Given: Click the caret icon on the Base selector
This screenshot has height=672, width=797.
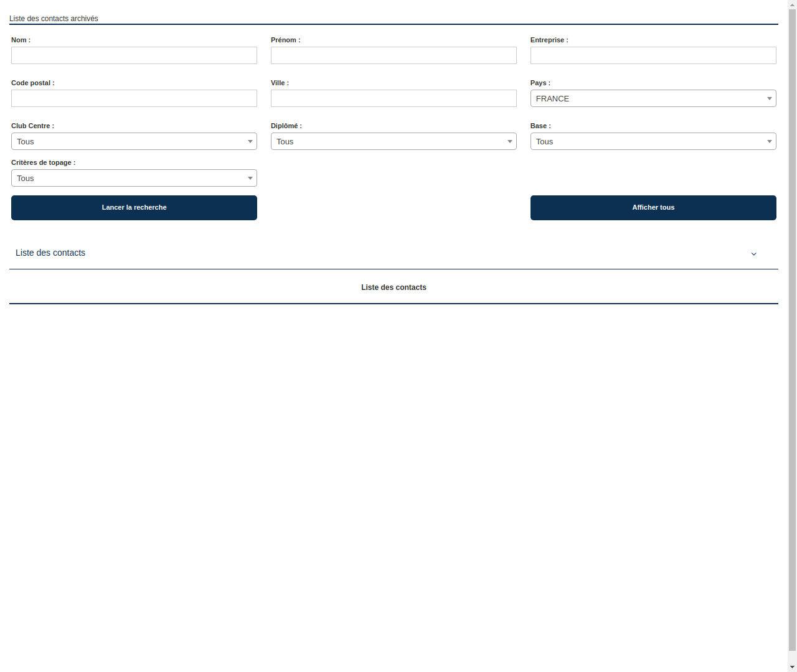Looking at the screenshot, I should pyautogui.click(x=769, y=141).
